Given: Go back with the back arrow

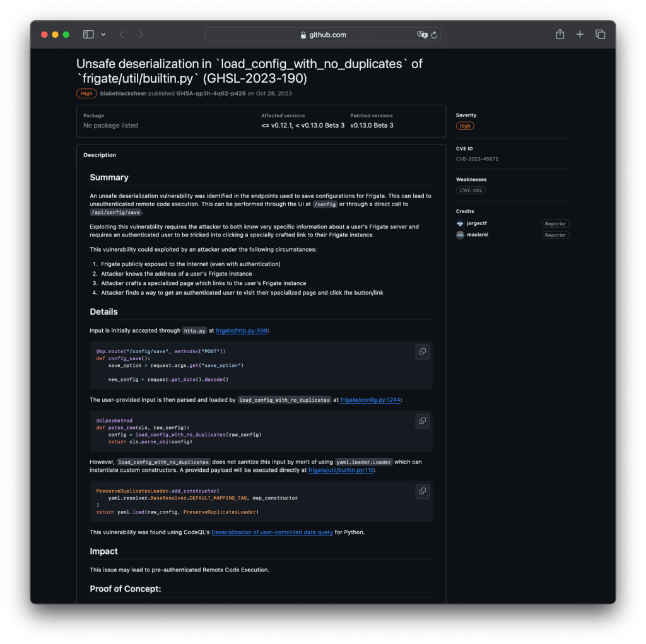Looking at the screenshot, I should (122, 35).
